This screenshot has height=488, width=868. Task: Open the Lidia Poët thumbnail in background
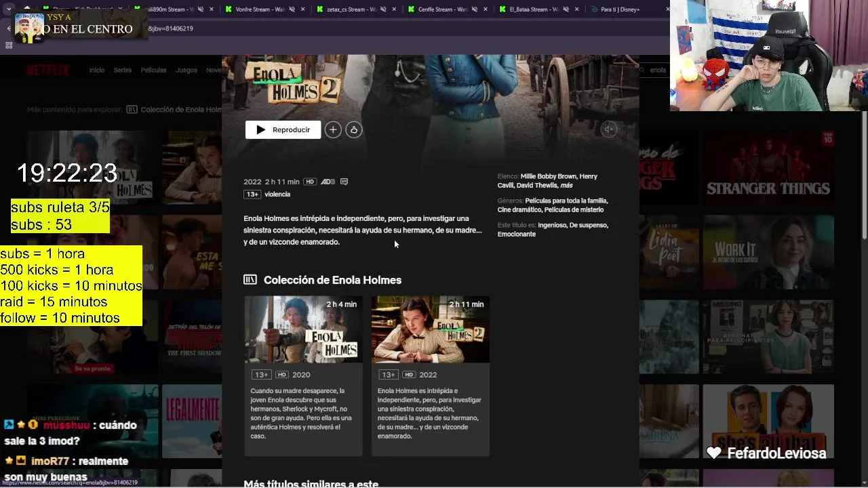(669, 253)
